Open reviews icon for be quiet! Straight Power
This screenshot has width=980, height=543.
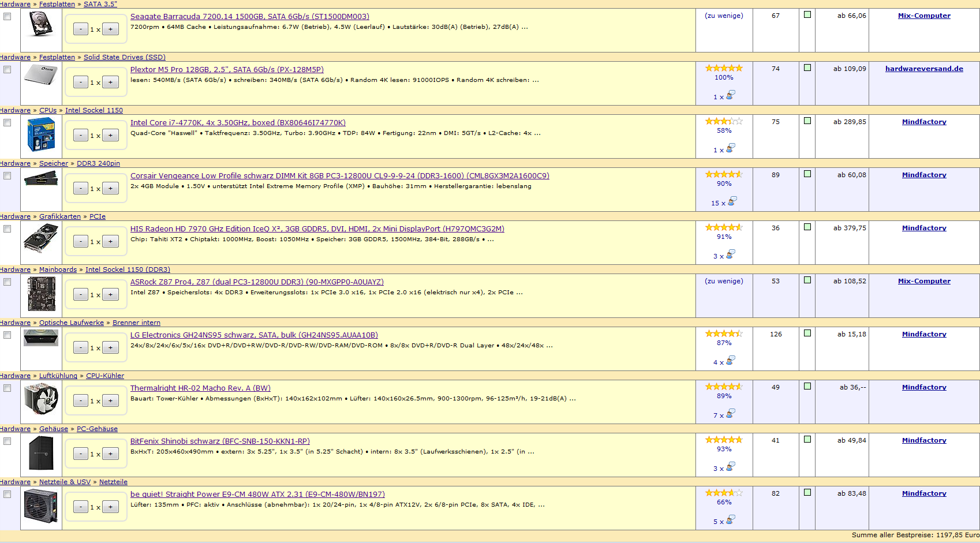[x=731, y=519]
